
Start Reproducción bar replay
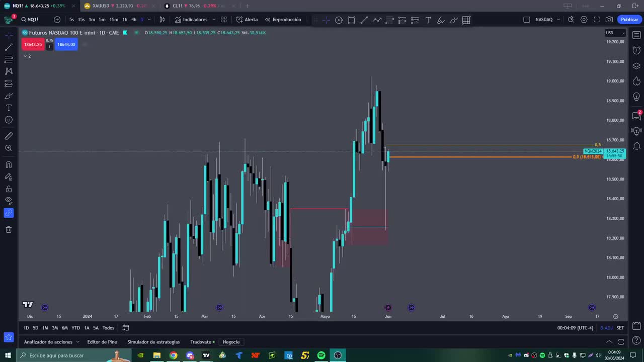point(282,20)
